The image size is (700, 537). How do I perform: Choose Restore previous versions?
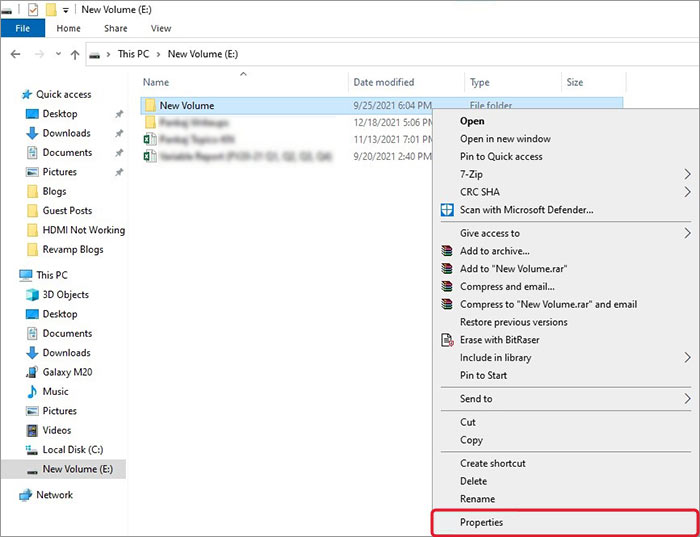pyautogui.click(x=513, y=322)
